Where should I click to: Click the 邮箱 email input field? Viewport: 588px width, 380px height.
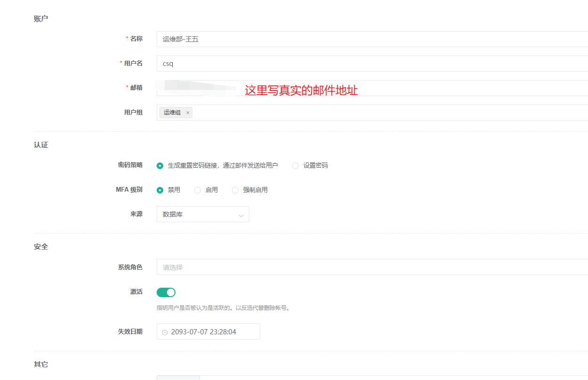(x=372, y=88)
